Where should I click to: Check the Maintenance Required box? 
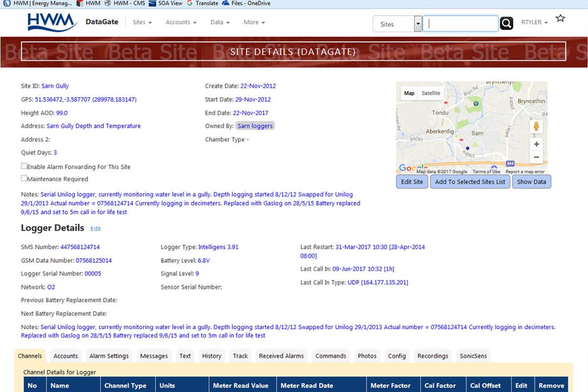24,179
